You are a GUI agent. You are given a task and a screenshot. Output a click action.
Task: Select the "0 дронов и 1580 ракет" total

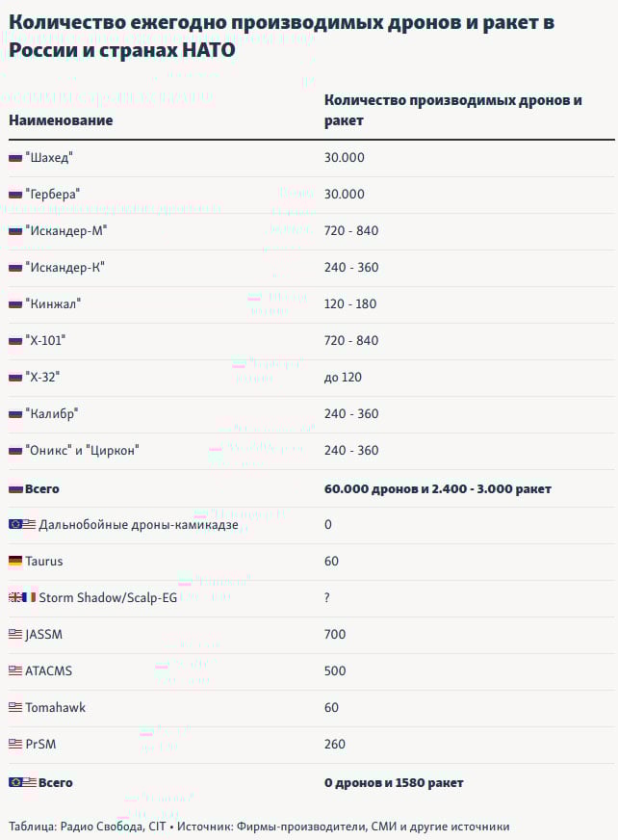[x=394, y=782]
